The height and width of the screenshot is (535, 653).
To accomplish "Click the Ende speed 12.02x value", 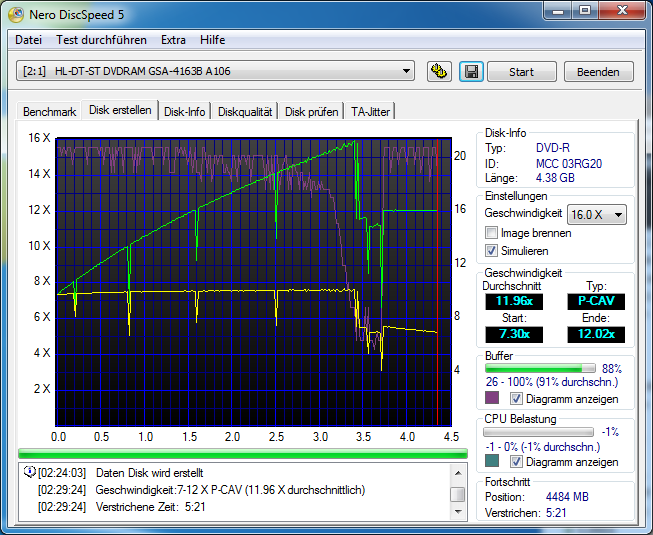I will point(596,334).
